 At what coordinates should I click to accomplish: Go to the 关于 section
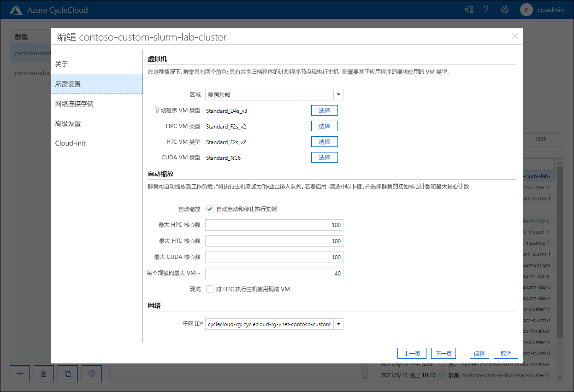point(96,64)
